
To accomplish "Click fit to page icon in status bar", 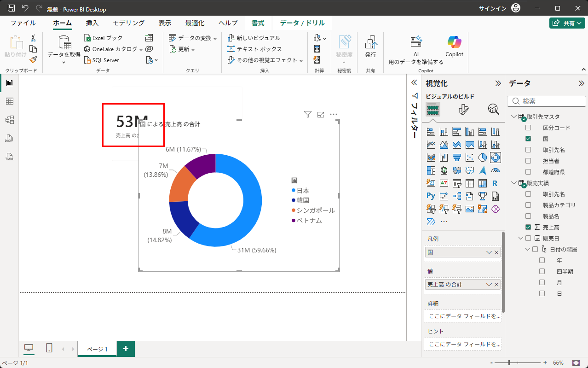I will click(576, 363).
